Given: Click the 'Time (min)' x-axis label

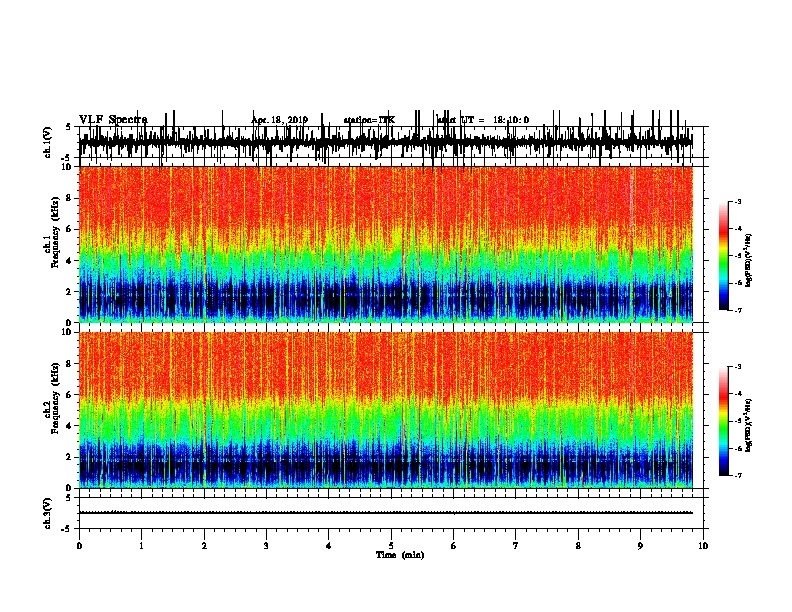Looking at the screenshot, I should coord(400,555).
